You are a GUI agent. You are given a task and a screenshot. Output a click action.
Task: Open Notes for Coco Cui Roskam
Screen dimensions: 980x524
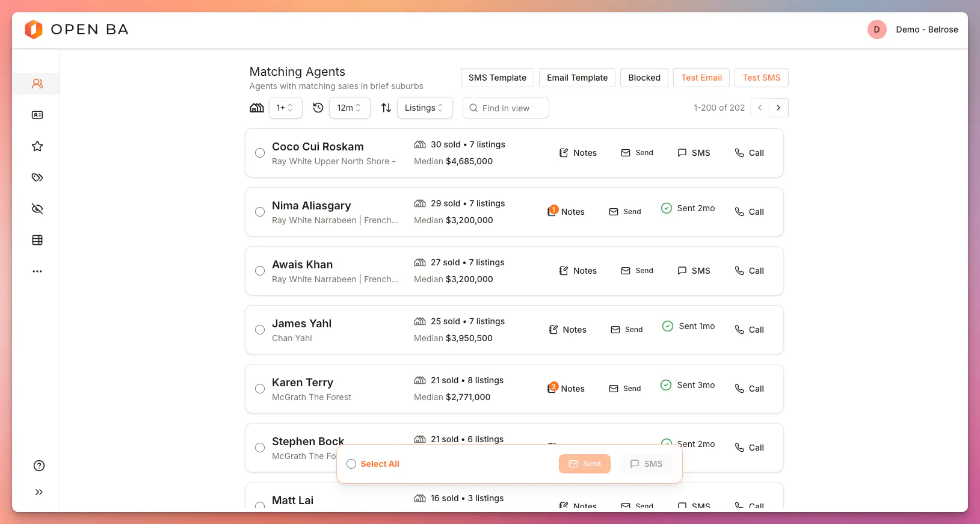click(x=578, y=153)
